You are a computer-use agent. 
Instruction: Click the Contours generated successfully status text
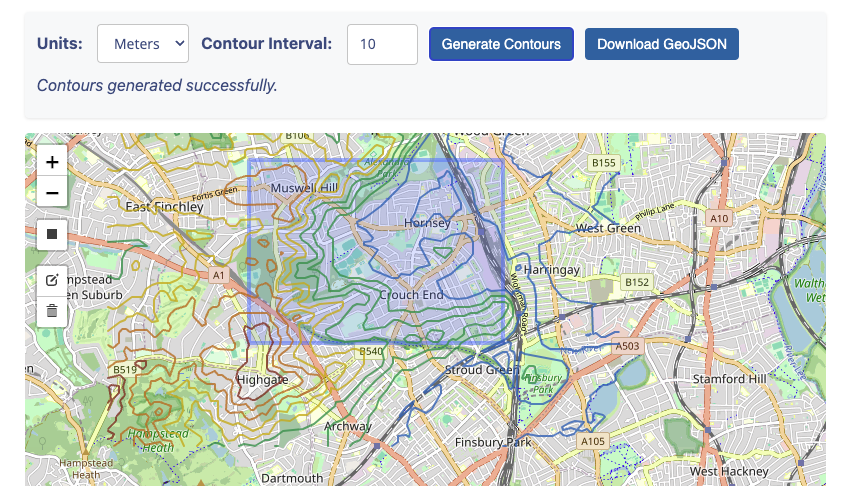tap(157, 85)
